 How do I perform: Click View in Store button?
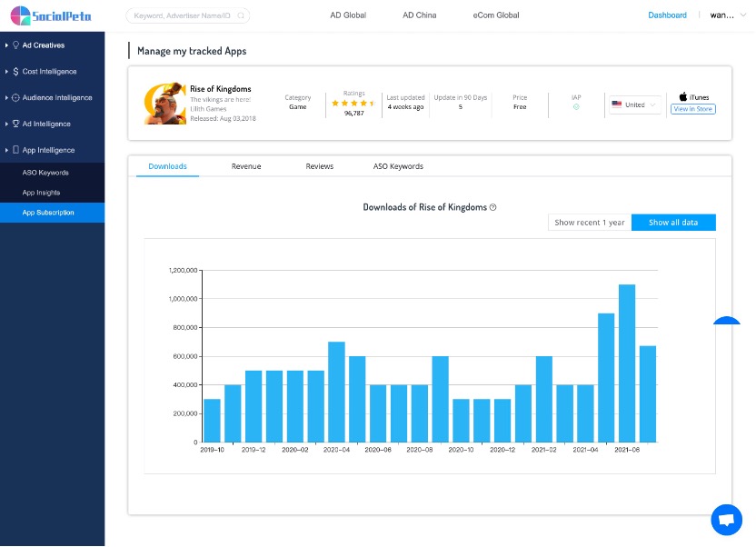click(692, 109)
